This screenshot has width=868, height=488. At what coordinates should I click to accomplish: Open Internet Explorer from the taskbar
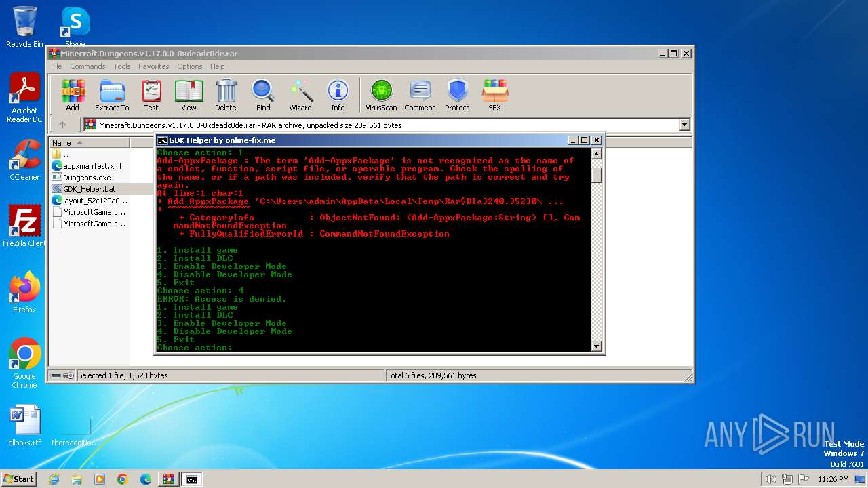[54, 479]
